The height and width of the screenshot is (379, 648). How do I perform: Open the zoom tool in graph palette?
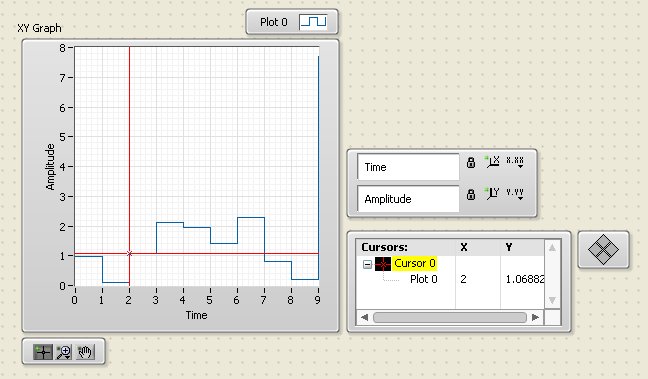tap(64, 352)
